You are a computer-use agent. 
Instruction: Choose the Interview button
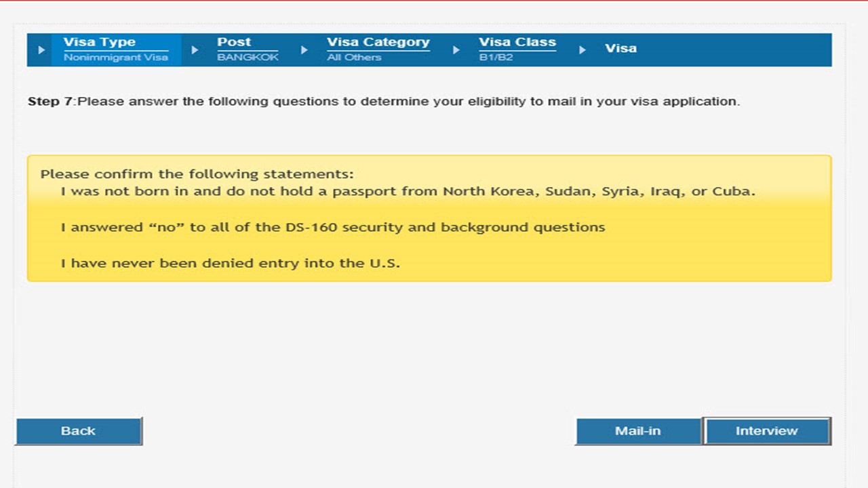767,431
